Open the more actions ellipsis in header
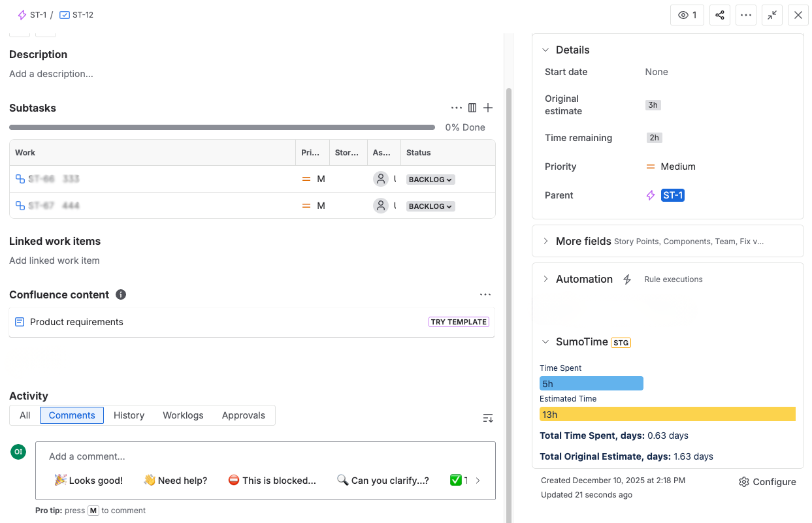Image resolution: width=812 pixels, height=523 pixels. (745, 15)
